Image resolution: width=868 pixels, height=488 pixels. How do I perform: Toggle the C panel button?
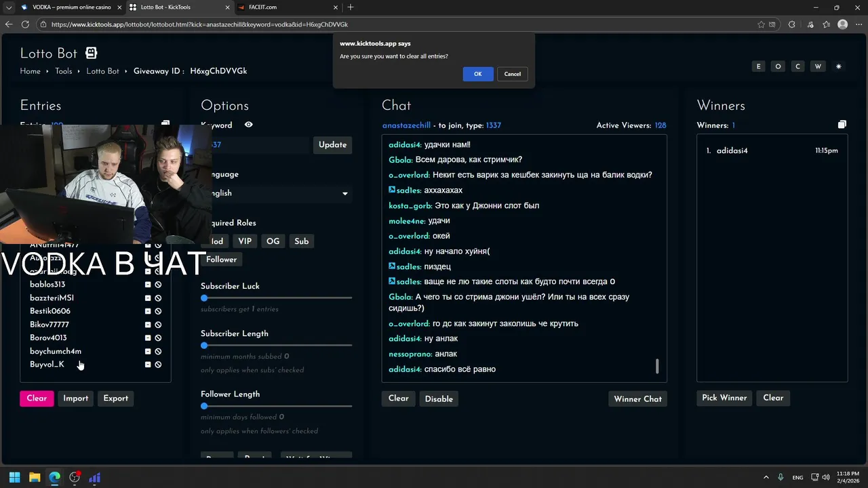pos(797,66)
